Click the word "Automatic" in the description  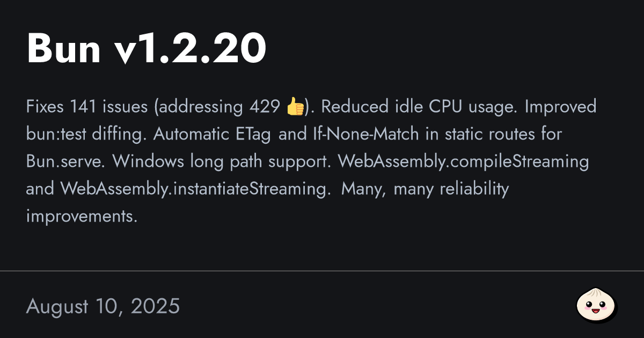[193, 134]
